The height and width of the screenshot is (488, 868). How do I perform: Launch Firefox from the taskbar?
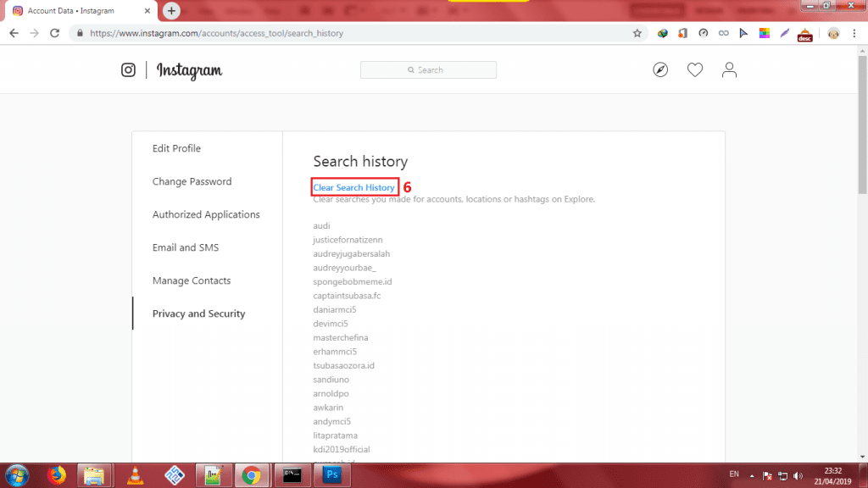57,475
